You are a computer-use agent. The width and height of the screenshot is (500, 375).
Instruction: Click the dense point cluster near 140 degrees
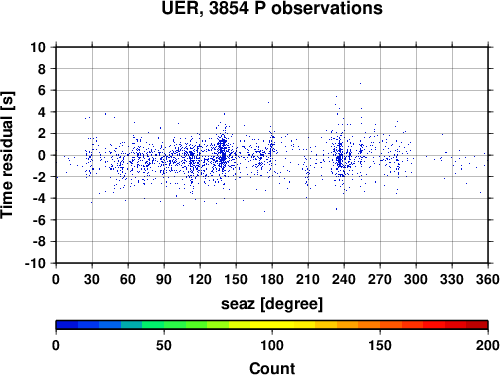click(223, 151)
